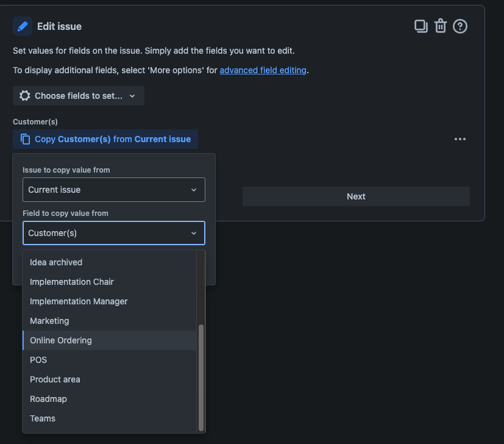Pick the Marketing field option
Screen dimensions: 504x444
point(49,321)
